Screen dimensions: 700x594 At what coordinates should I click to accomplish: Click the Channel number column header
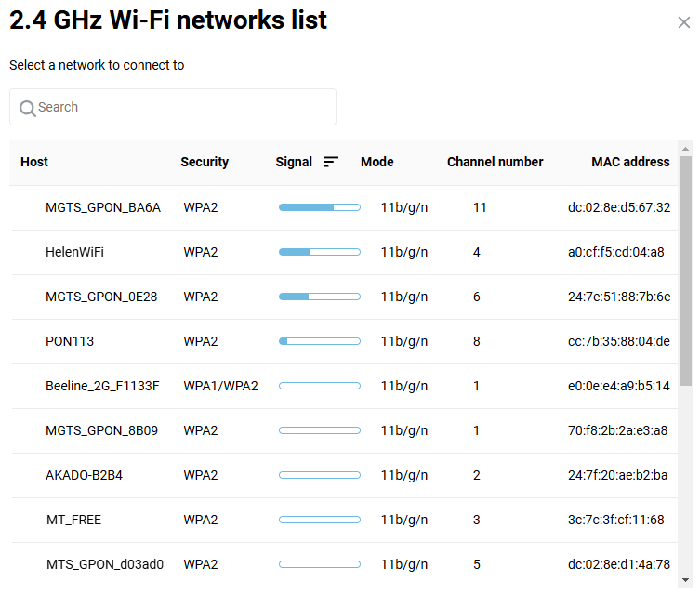point(495,162)
